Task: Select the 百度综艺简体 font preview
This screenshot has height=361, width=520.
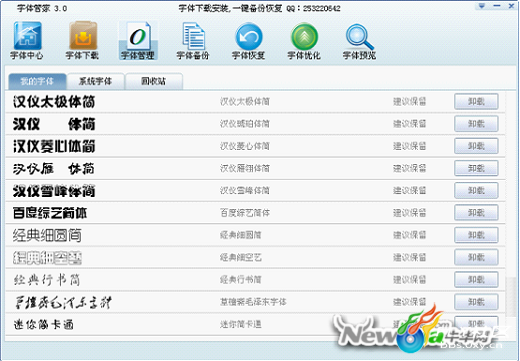Action: click(50, 213)
